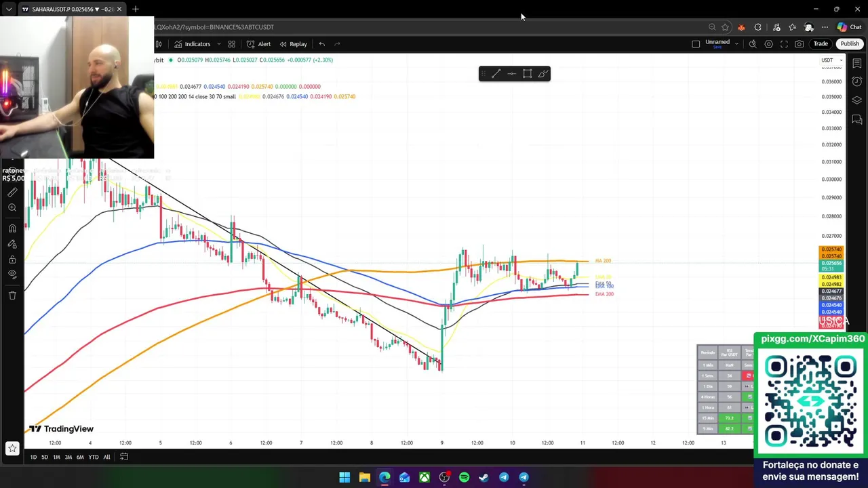868x488 pixels.
Task: Open the go to date calendar icon
Action: tap(124, 457)
